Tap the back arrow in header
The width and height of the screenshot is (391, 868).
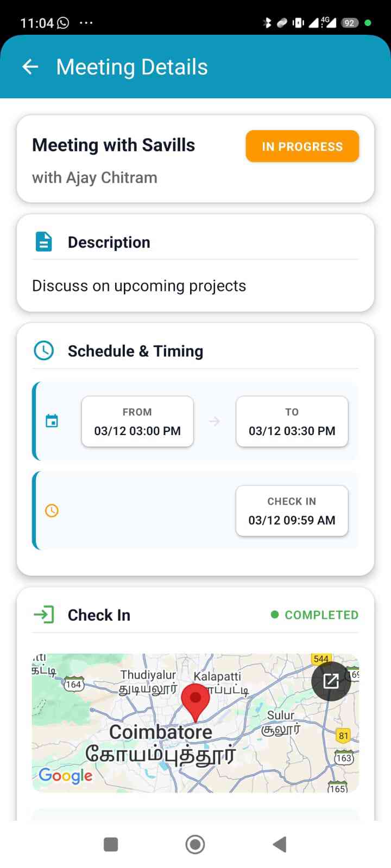(30, 67)
